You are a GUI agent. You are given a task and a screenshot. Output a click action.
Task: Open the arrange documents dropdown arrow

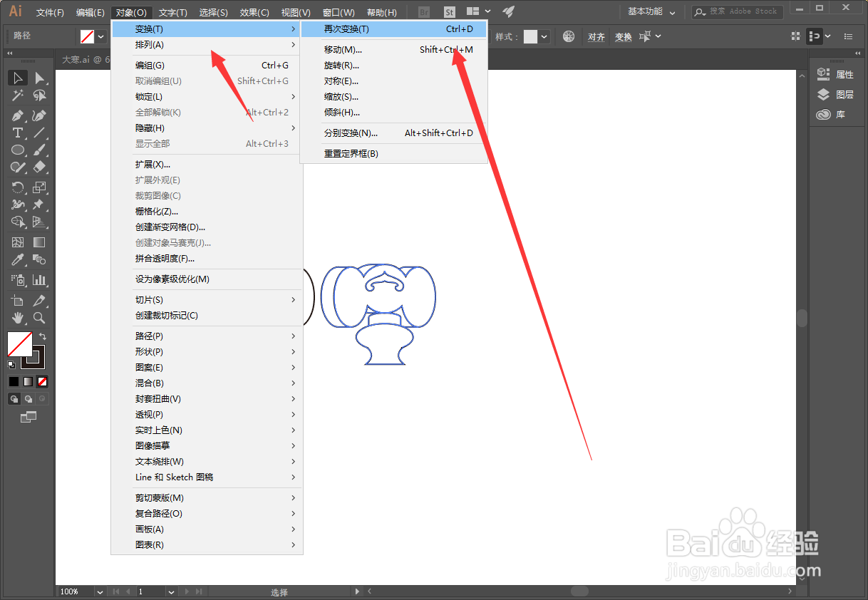click(487, 11)
